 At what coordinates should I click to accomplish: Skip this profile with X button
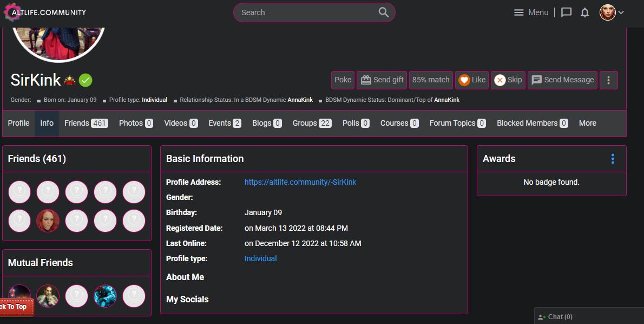tap(508, 80)
